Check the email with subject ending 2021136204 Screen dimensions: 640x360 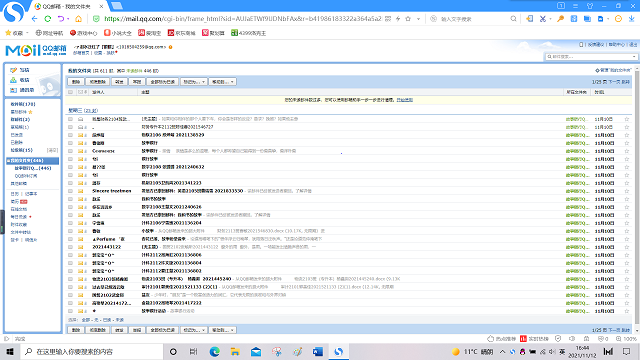pyautogui.click(x=70, y=223)
